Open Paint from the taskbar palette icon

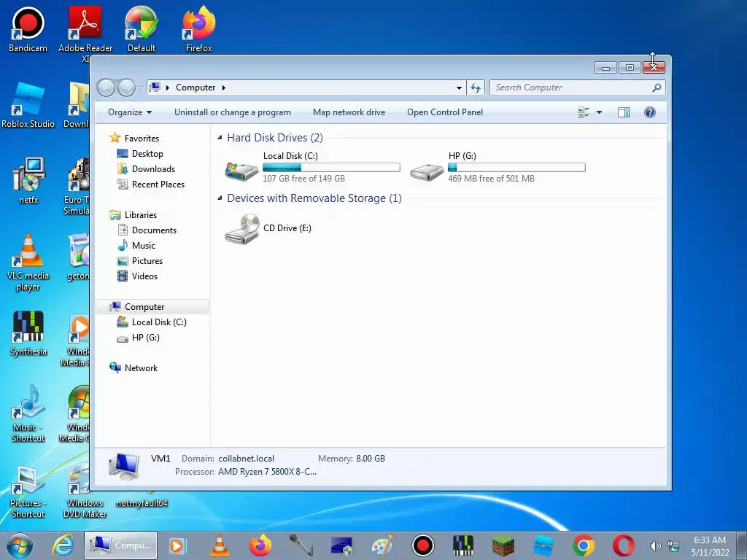point(382,545)
